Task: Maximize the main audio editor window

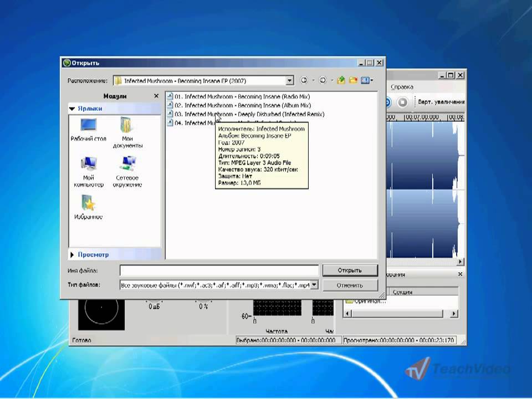Action: 451,75
